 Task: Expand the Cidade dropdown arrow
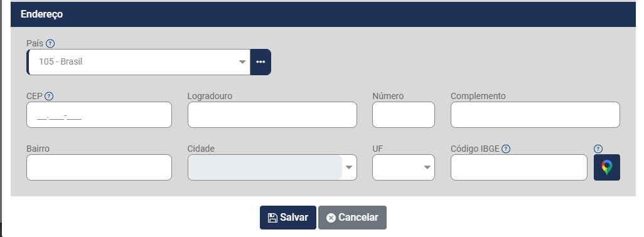349,167
